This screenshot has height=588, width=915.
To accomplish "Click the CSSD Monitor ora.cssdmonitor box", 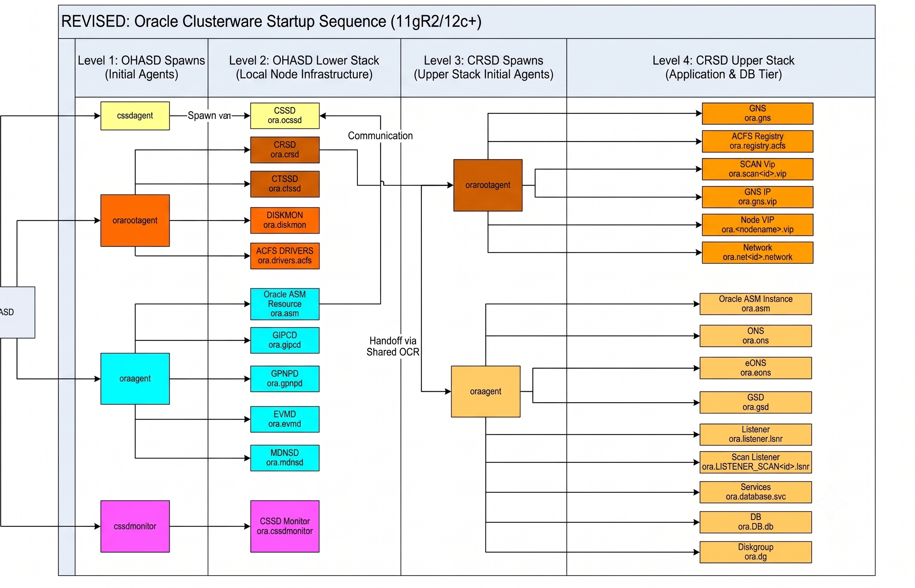I will (x=285, y=526).
